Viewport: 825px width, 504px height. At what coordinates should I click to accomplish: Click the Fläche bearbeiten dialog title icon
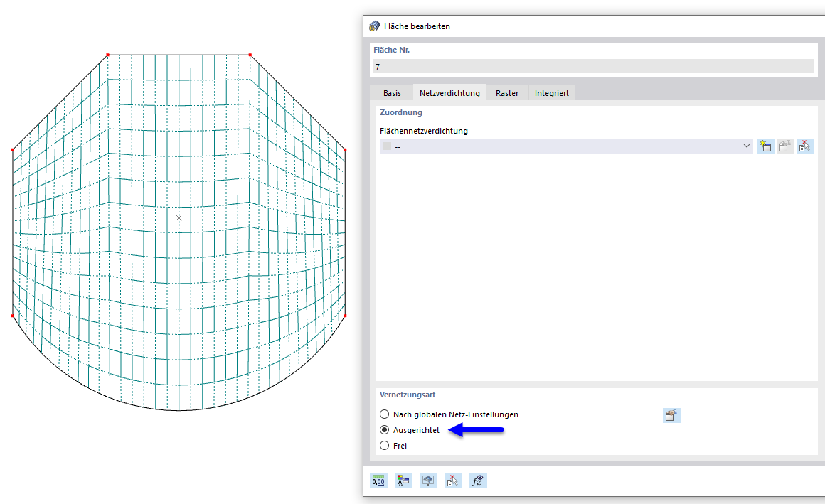click(x=374, y=26)
